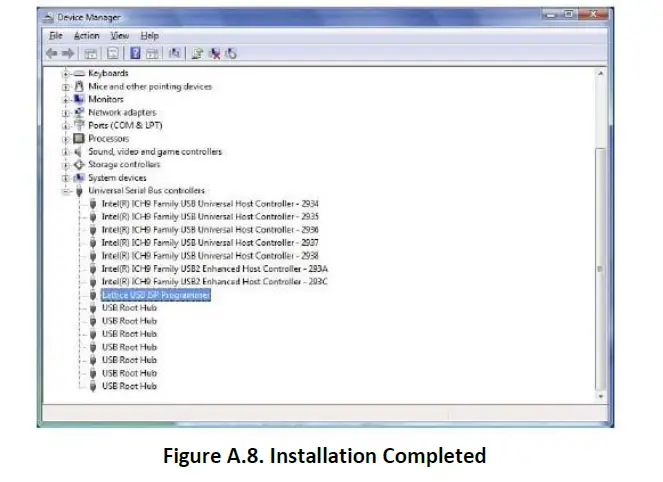Close the Device Manager window
The height and width of the screenshot is (482, 663).
click(593, 15)
